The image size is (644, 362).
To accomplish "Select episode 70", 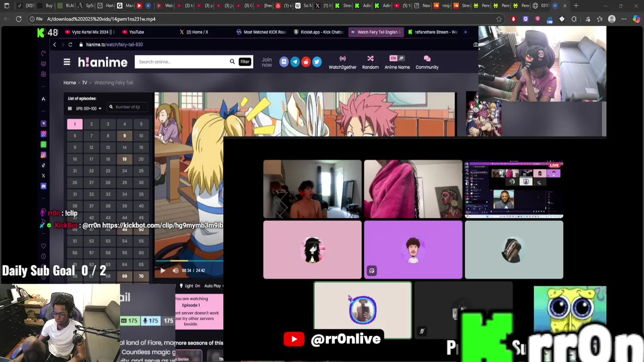I will tap(141, 276).
